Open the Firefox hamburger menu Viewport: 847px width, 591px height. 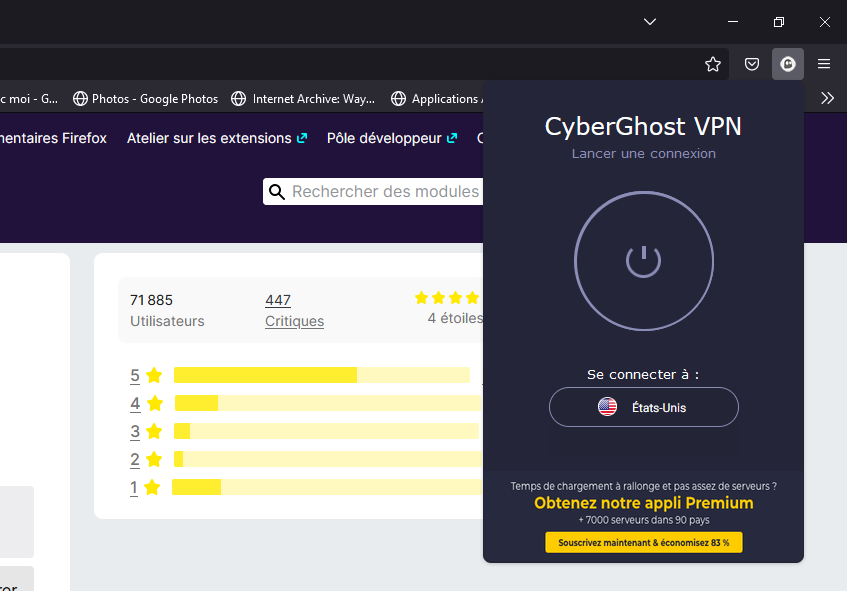tap(824, 64)
